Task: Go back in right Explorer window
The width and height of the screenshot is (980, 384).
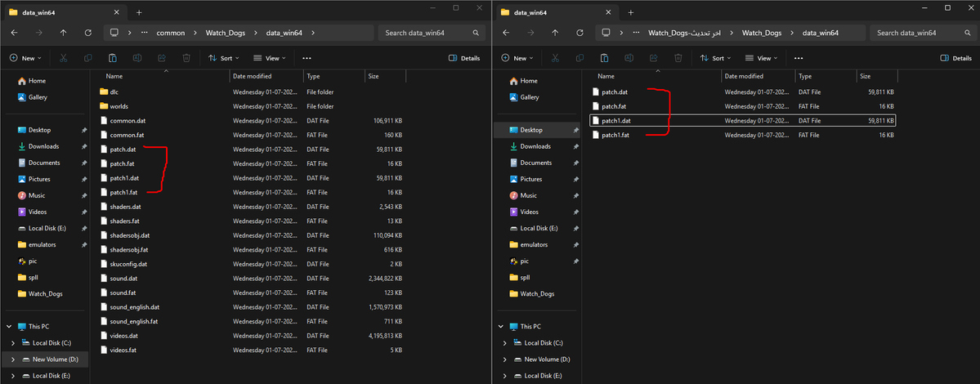Action: coord(506,33)
